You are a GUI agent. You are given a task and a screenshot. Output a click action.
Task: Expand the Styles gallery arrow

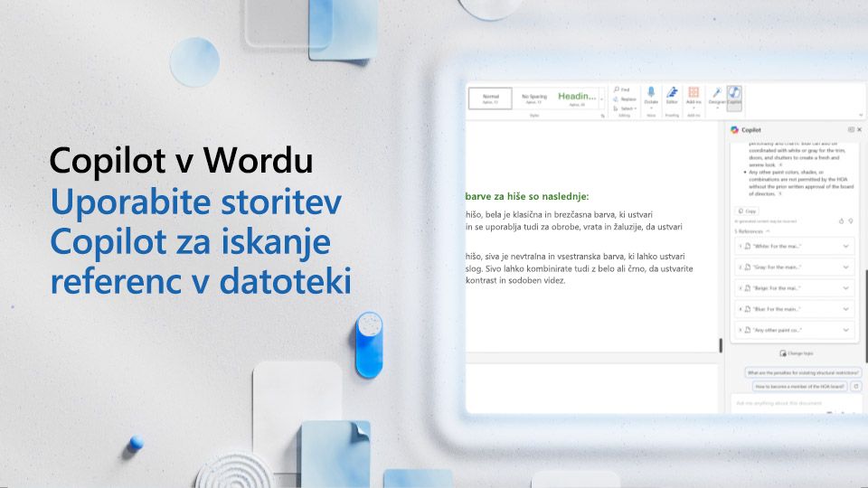(602, 99)
